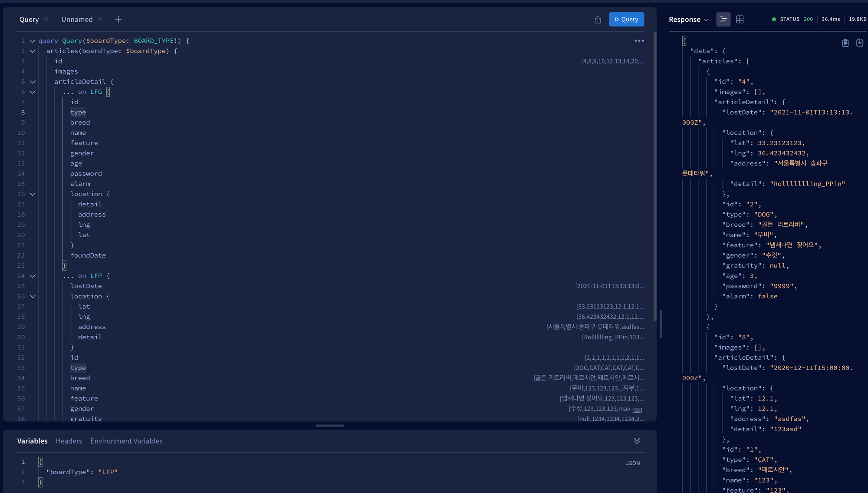
Task: Open the three-dot operation options menu
Action: [x=639, y=41]
